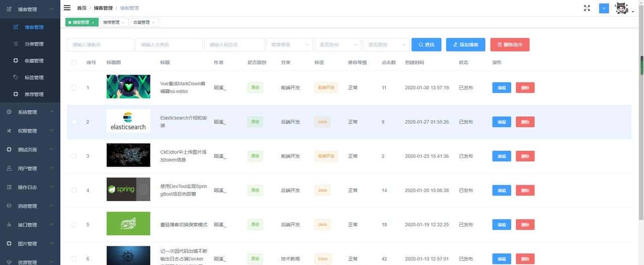Open the 推荐等级 filter dropdown
Viewport: 644px width, 265px height.
pos(289,45)
